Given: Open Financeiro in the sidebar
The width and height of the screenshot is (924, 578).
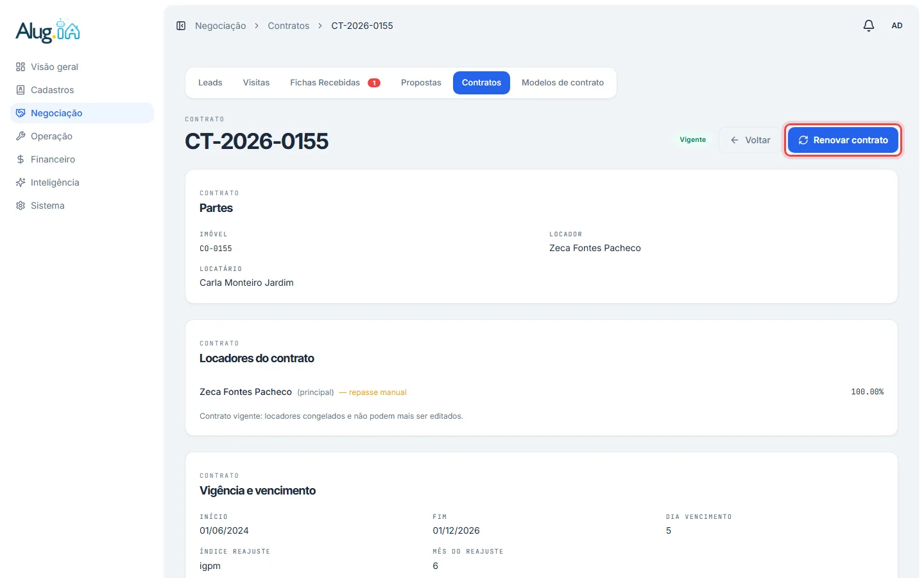Looking at the screenshot, I should [82, 159].
